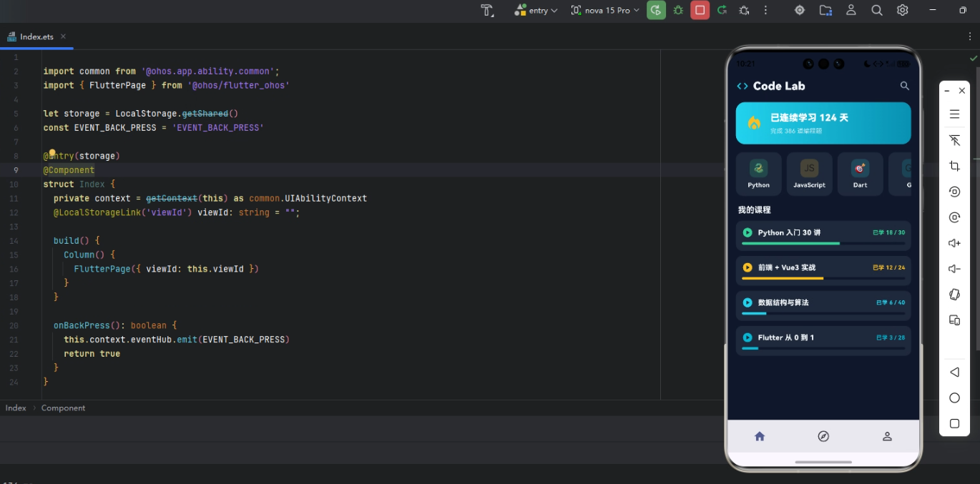Open IDE settings gear icon

click(903, 10)
